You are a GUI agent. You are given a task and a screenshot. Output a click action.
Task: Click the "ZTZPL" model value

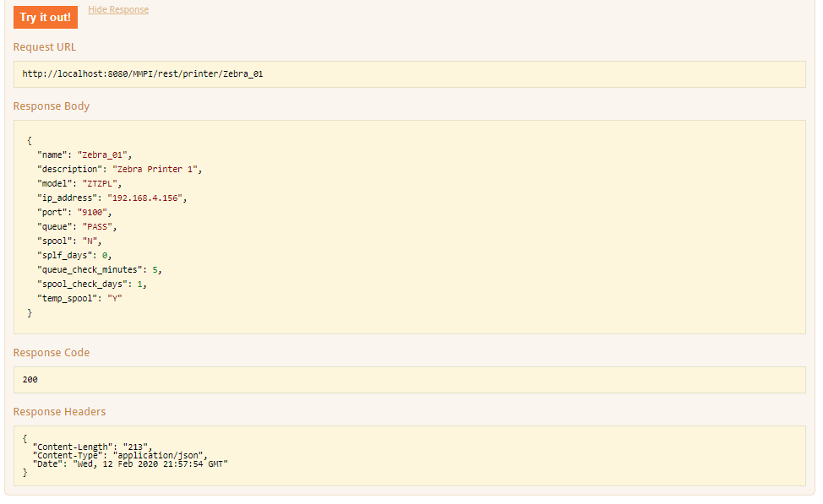[x=100, y=183]
